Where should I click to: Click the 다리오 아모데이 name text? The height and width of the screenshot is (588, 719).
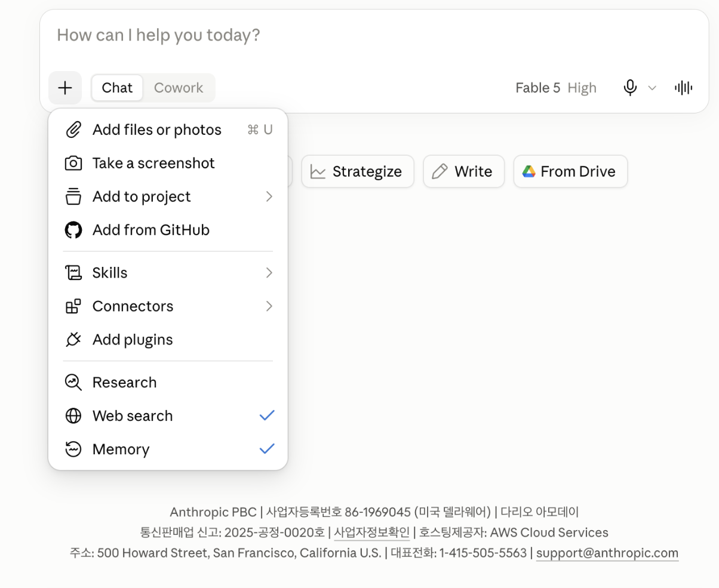coord(539,512)
